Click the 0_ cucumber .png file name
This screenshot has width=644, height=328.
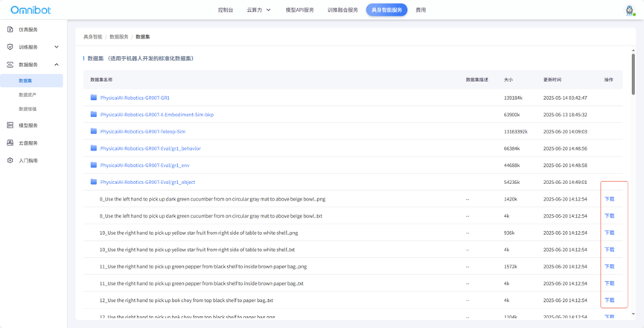point(212,199)
